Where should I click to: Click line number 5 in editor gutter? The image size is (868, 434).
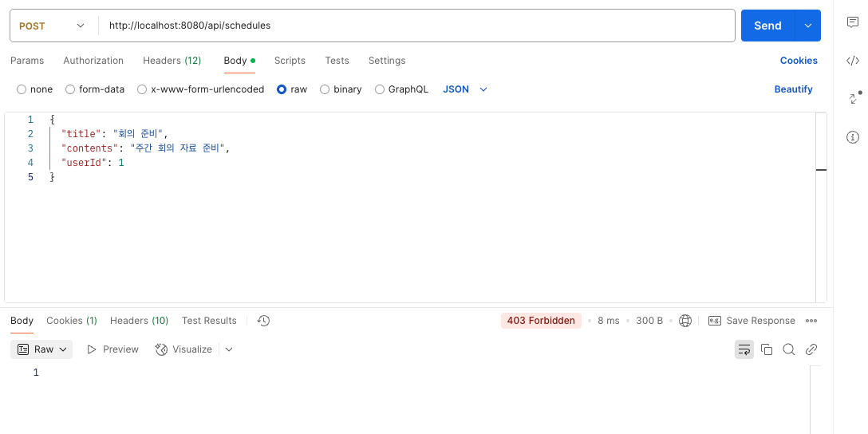coord(30,176)
